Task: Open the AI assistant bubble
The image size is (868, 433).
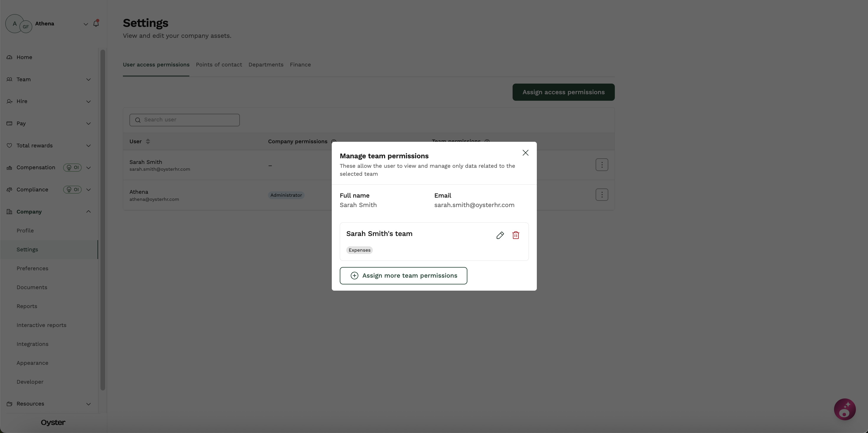Action: click(844, 409)
